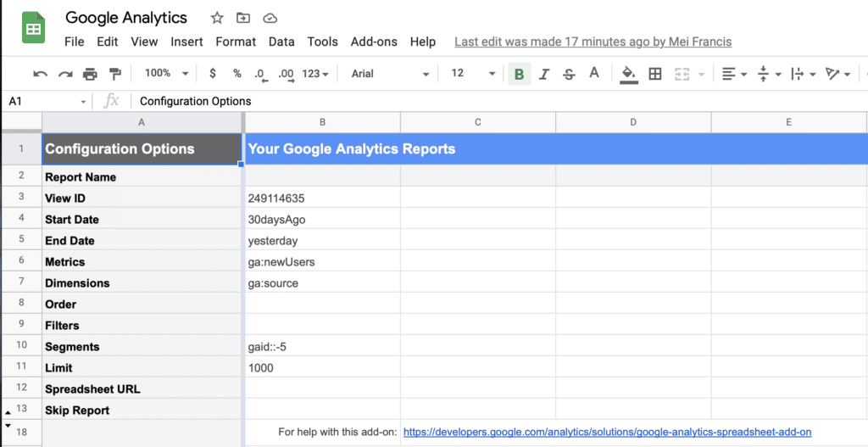The height and width of the screenshot is (447, 868).
Task: Select the ga:source dimensions cell
Action: pos(323,283)
